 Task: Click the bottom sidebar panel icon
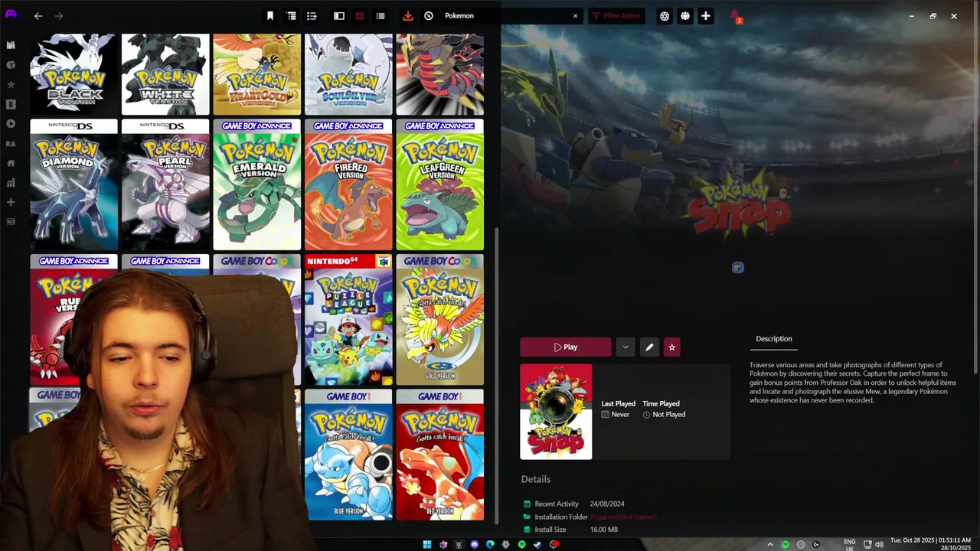click(11, 222)
